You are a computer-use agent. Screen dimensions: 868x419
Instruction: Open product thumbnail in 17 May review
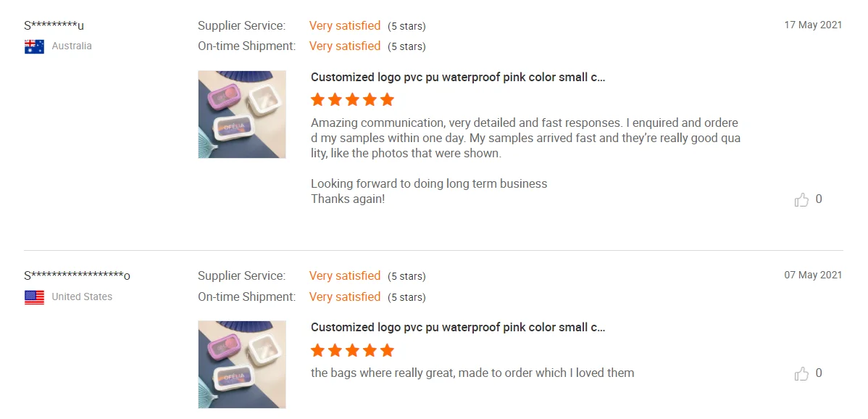tap(242, 115)
